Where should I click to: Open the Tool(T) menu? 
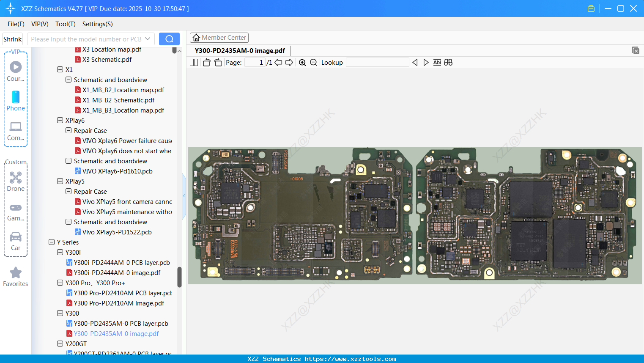(x=65, y=24)
